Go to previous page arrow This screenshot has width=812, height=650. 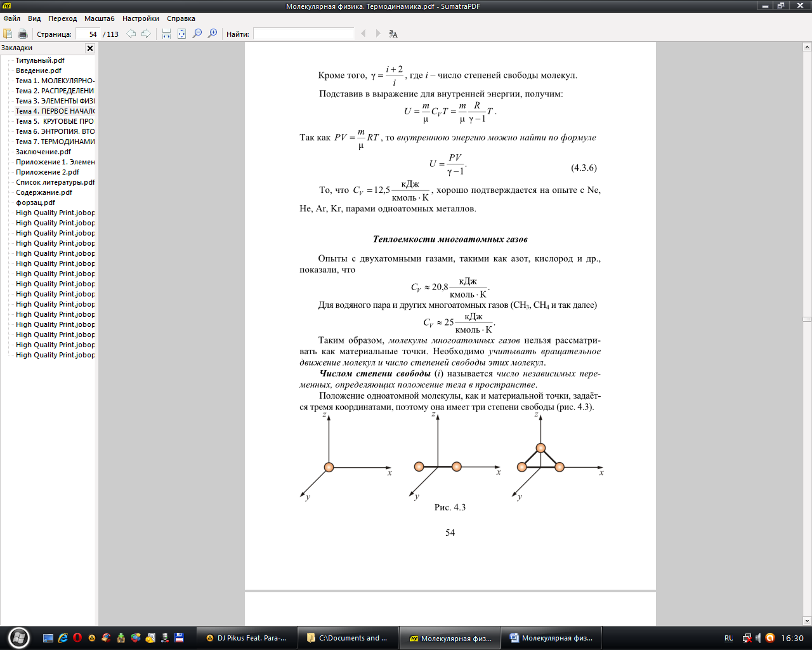tap(131, 34)
